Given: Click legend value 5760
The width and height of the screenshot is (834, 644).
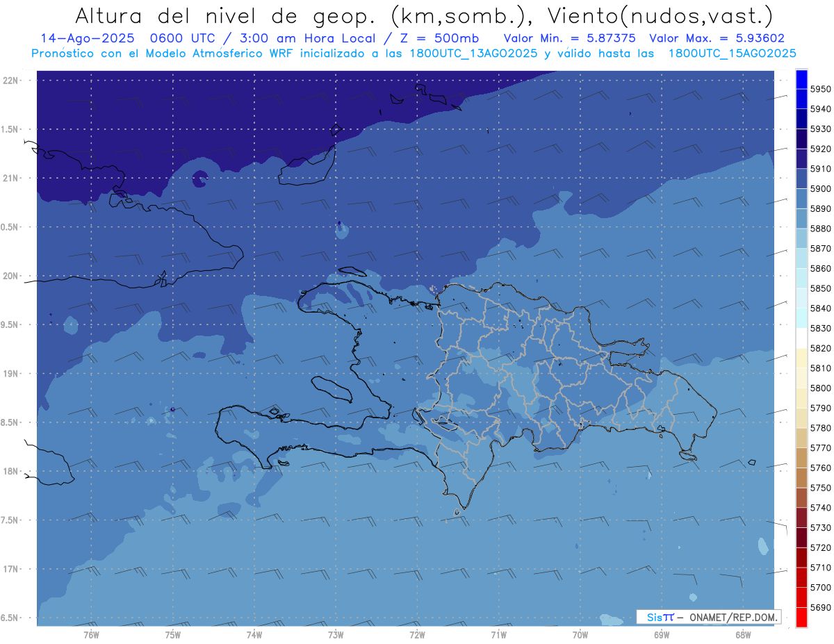Looking at the screenshot, I should point(820,468).
